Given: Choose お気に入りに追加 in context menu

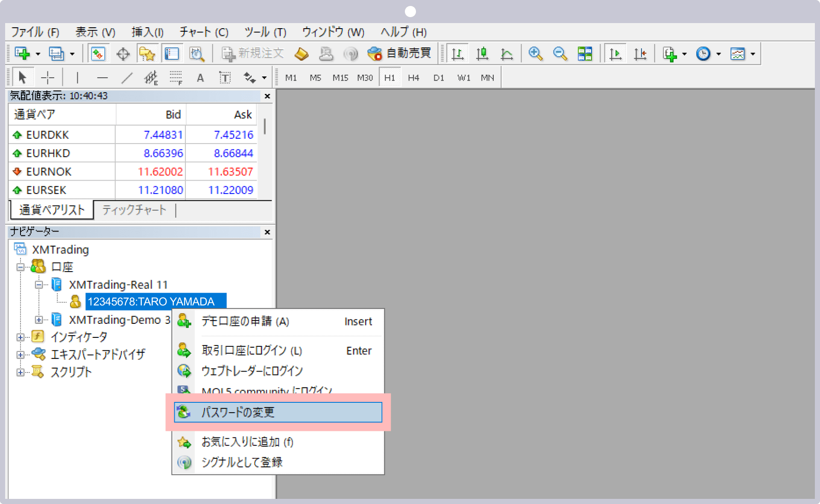Looking at the screenshot, I should [x=278, y=442].
